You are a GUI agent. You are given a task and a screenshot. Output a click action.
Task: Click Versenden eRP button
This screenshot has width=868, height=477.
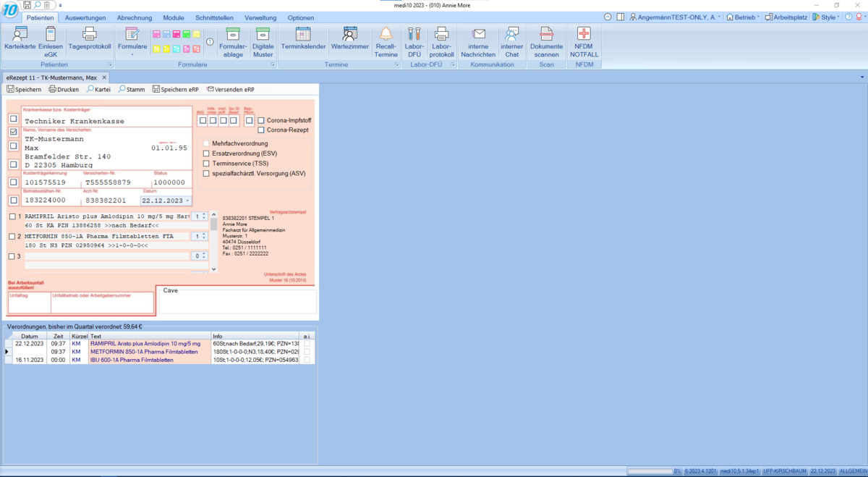click(x=230, y=90)
